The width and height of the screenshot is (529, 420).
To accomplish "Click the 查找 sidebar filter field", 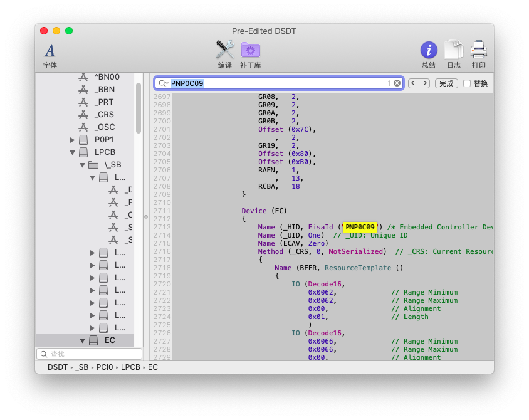I will click(88, 354).
